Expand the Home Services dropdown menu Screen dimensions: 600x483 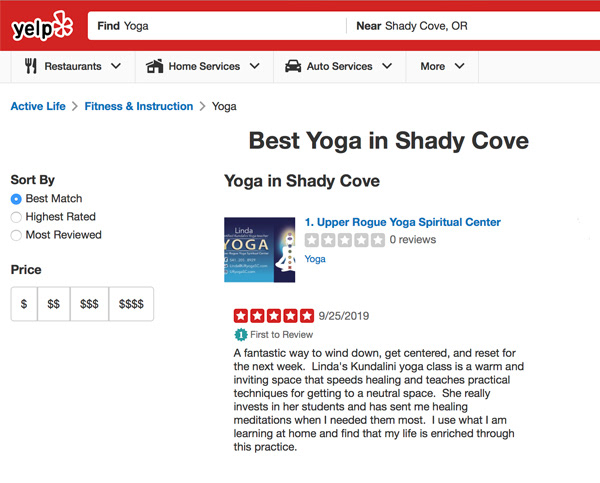[x=254, y=67]
